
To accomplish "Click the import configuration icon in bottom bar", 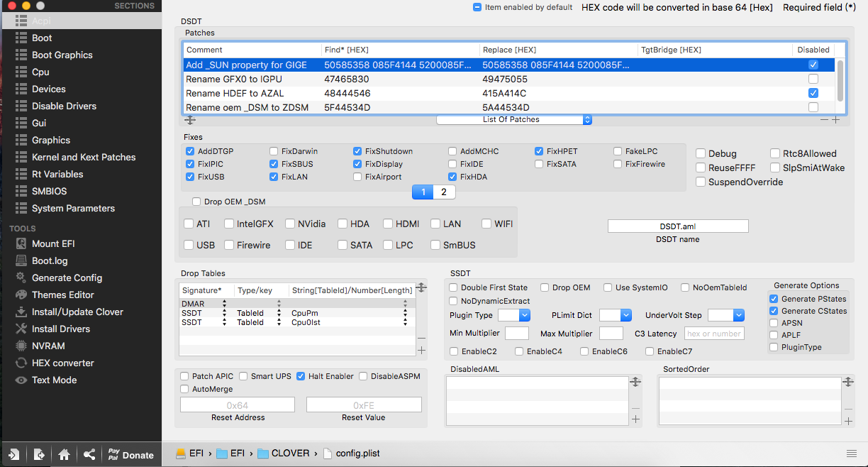I will [x=14, y=454].
